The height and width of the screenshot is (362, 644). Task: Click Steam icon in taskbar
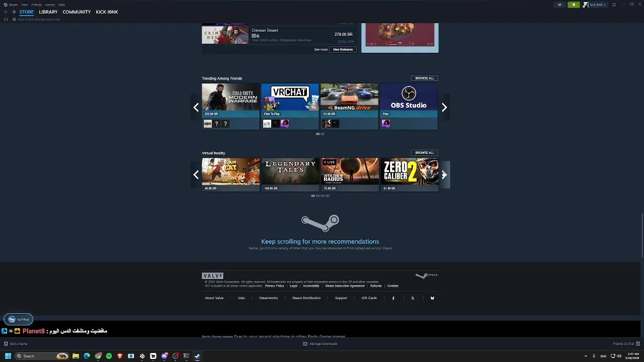(x=197, y=356)
